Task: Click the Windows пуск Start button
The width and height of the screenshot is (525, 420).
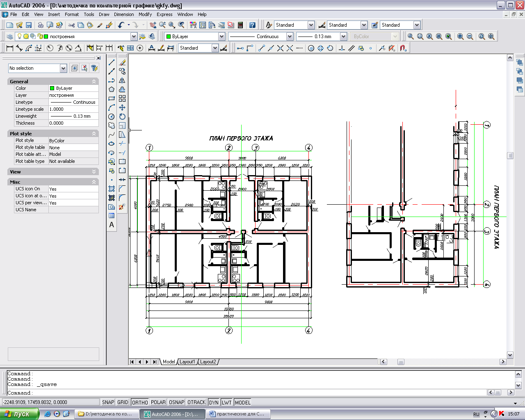Action: pyautogui.click(x=19, y=414)
